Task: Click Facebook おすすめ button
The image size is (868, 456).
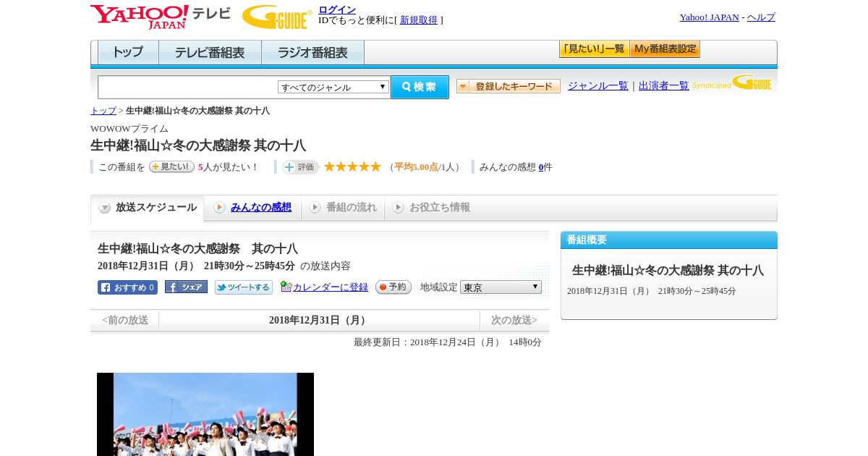Action: tap(127, 287)
